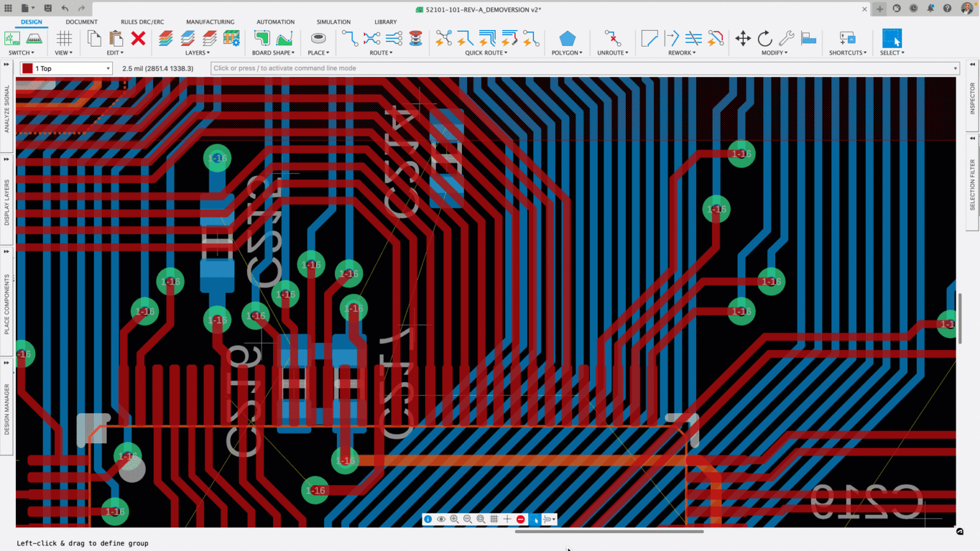Open the Design Manager panel

(7, 409)
